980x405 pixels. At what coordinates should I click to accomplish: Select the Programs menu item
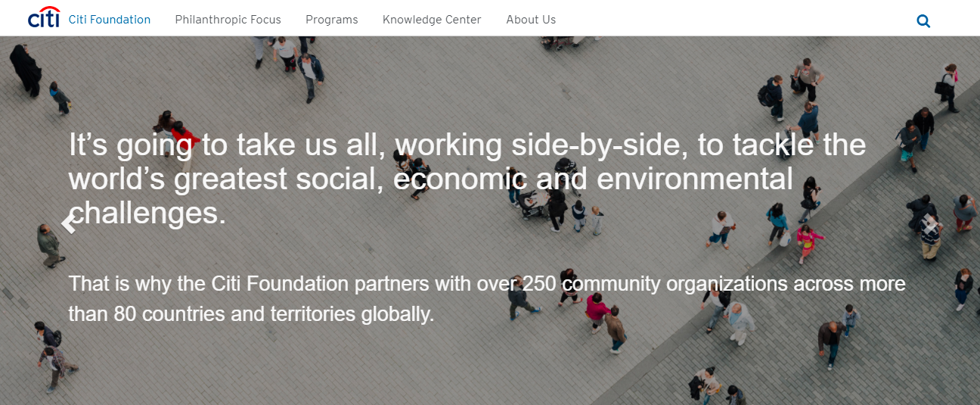click(x=332, y=20)
